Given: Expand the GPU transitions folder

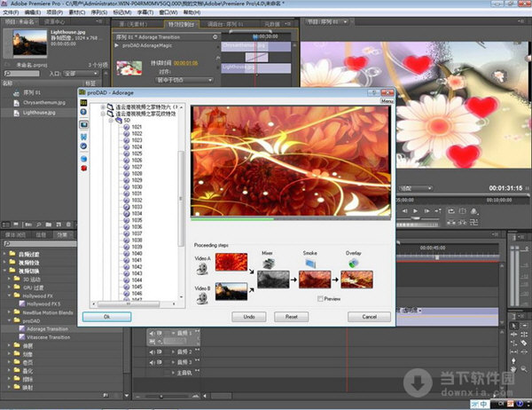Looking at the screenshot, I should tap(10, 288).
